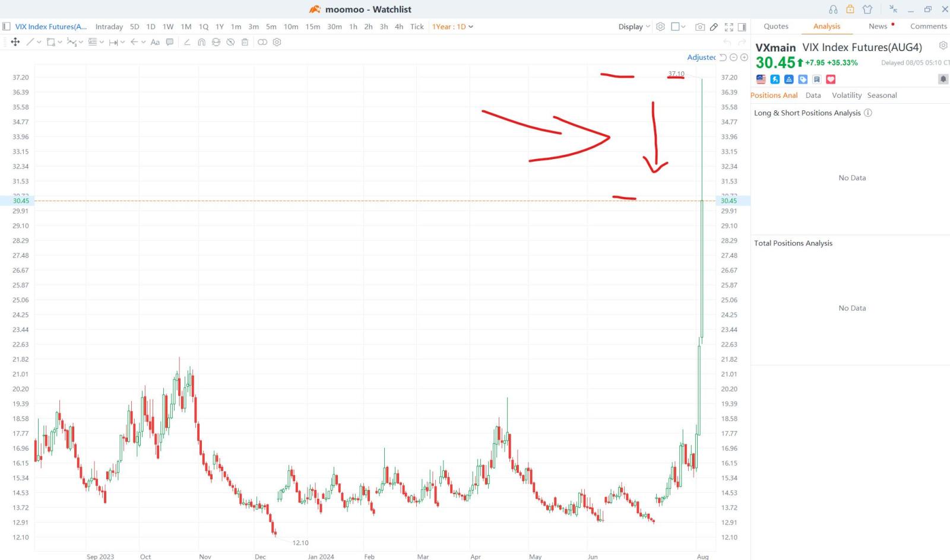Open the Volatility sub-tab

[846, 96]
